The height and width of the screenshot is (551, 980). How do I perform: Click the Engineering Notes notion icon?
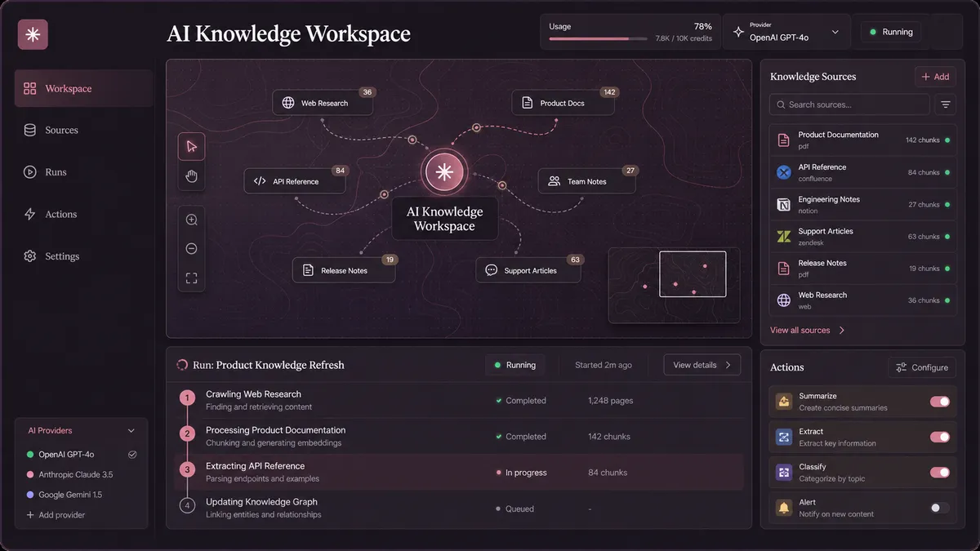pyautogui.click(x=784, y=204)
